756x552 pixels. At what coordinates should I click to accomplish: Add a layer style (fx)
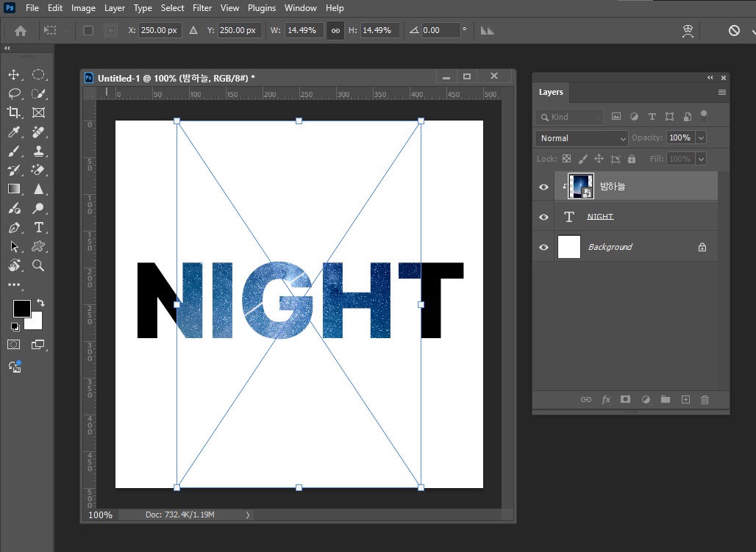(x=606, y=400)
